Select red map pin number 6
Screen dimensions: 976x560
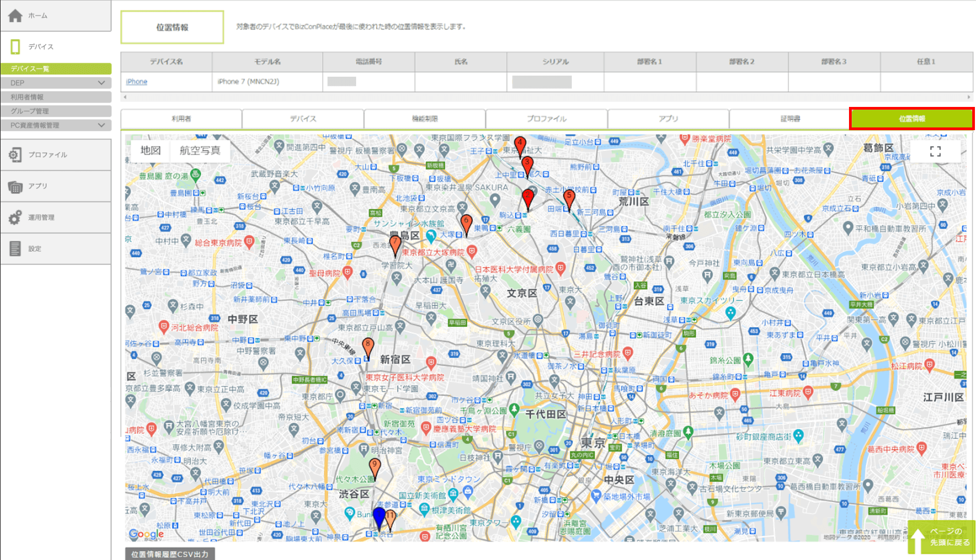coord(466,225)
